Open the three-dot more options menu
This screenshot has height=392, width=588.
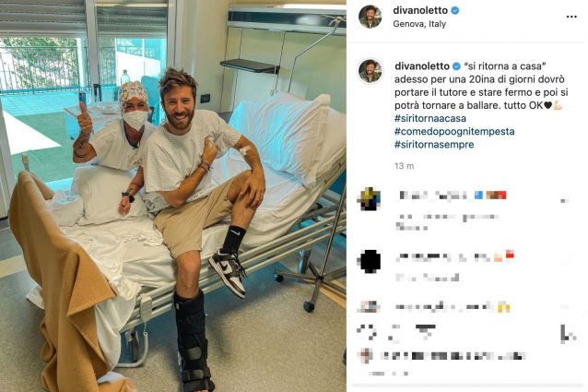pyautogui.click(x=571, y=17)
